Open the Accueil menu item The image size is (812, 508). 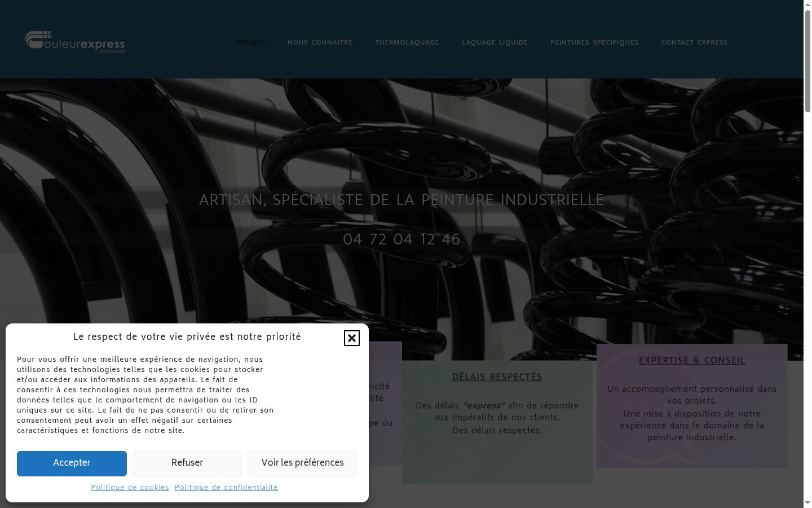[250, 42]
